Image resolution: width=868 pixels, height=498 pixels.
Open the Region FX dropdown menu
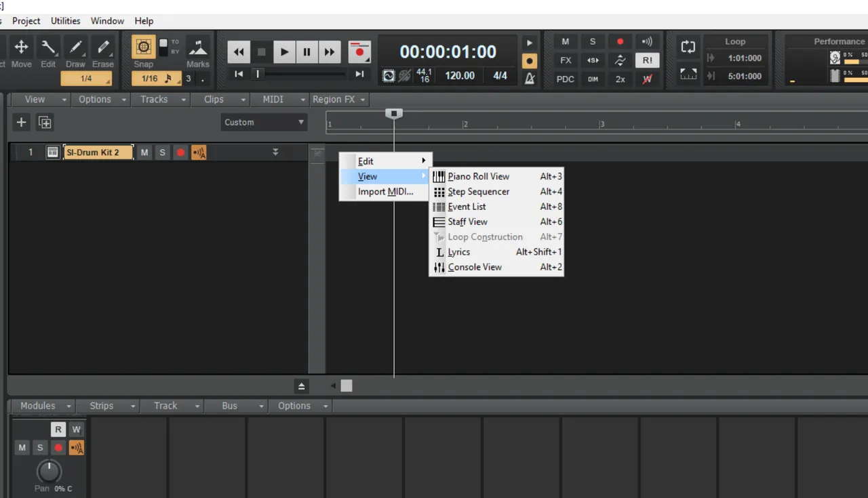coord(339,100)
